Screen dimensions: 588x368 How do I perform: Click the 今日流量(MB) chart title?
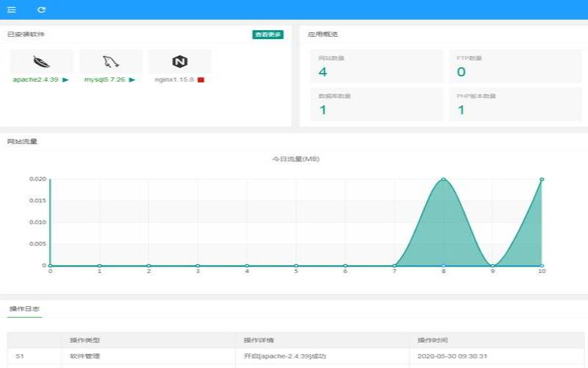point(296,159)
